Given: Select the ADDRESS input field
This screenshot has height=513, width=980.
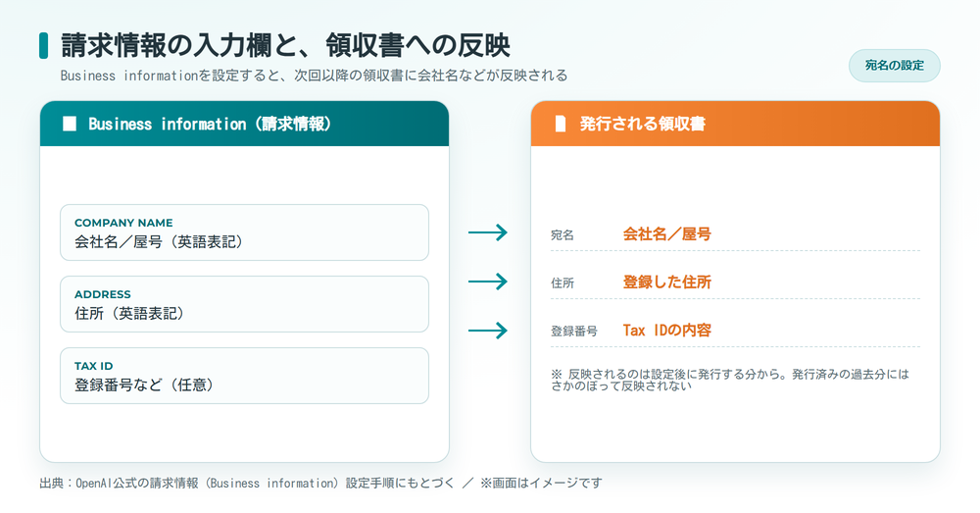Looking at the screenshot, I should click(244, 304).
